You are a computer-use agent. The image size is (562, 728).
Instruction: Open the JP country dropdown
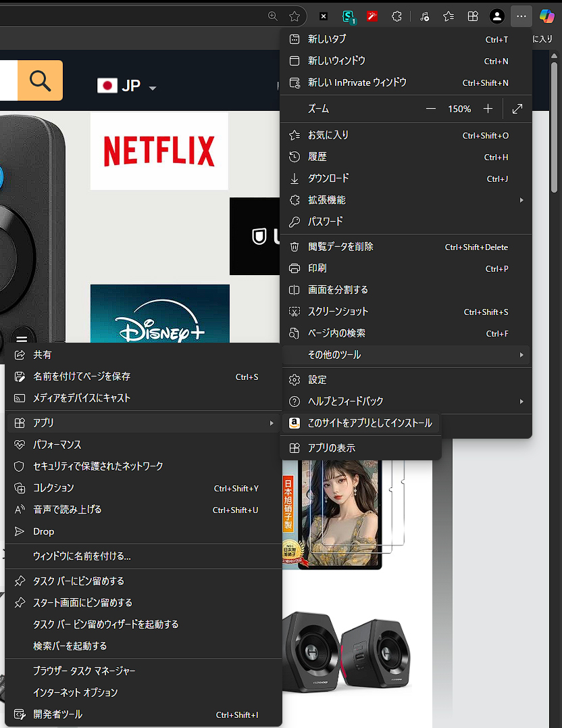pyautogui.click(x=128, y=87)
